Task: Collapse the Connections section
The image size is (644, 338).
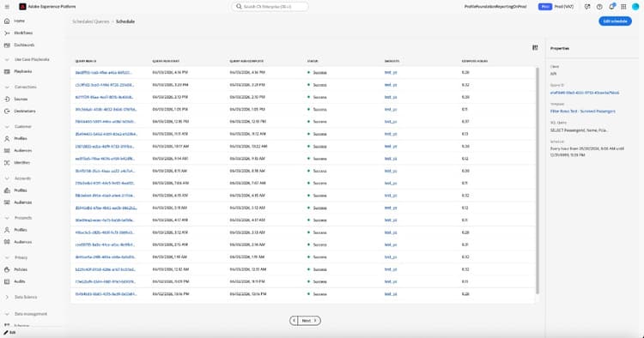Action: (7, 87)
